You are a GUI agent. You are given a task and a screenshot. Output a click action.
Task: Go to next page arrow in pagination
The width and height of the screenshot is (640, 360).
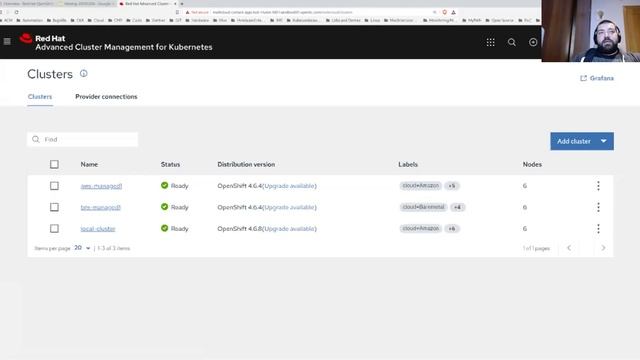pos(603,248)
